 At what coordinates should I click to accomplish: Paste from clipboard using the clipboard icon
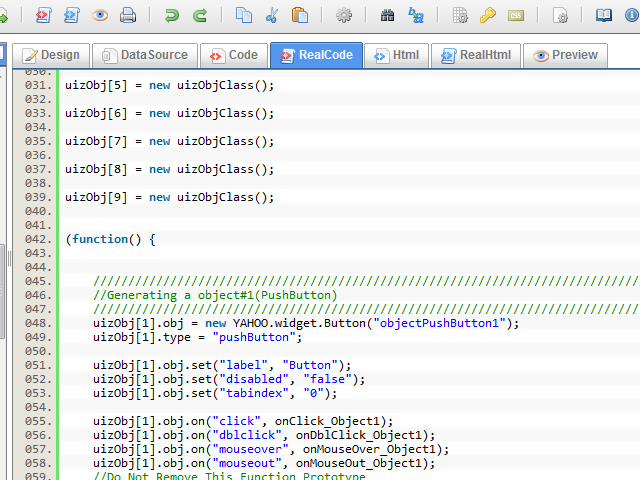pos(300,15)
